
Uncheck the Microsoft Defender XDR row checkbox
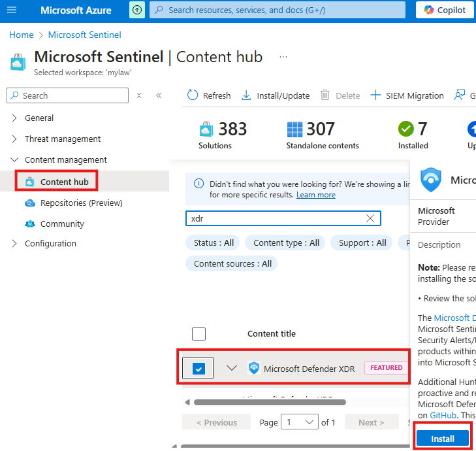198,369
